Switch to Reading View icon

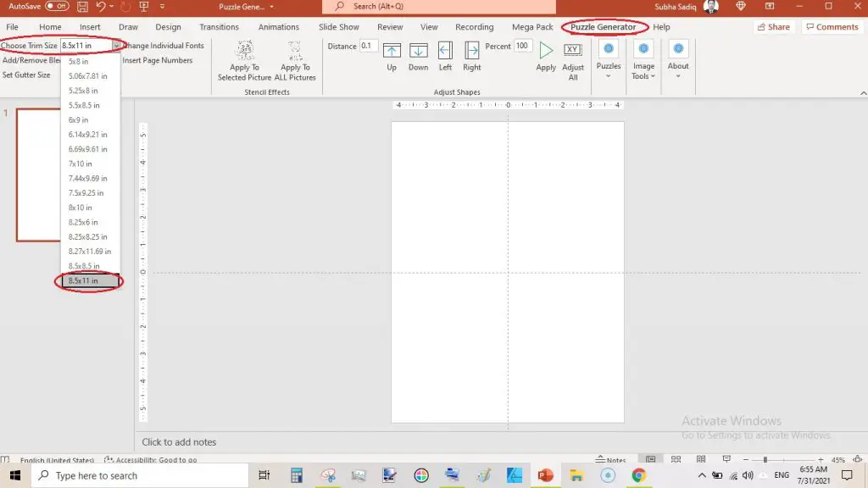pos(701,459)
